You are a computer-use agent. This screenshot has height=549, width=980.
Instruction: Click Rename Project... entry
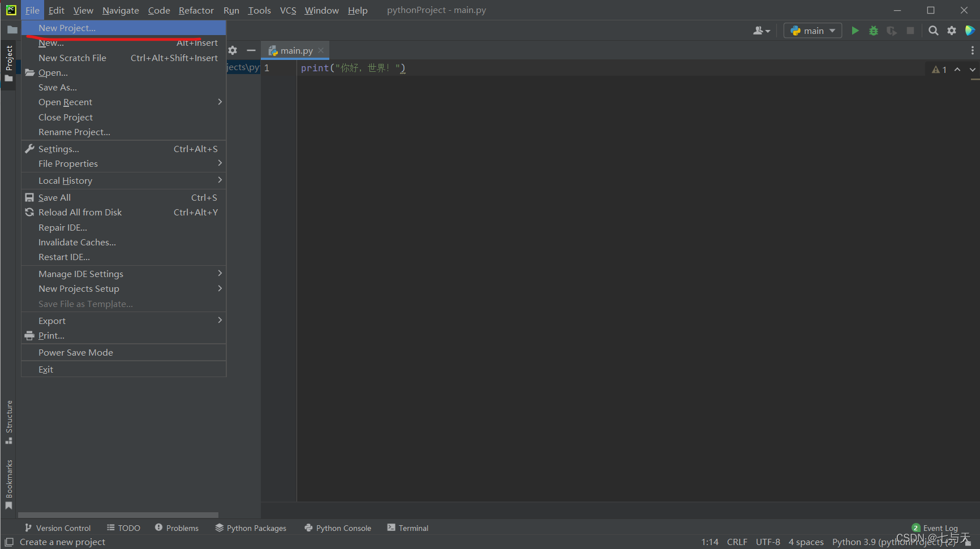point(124,132)
